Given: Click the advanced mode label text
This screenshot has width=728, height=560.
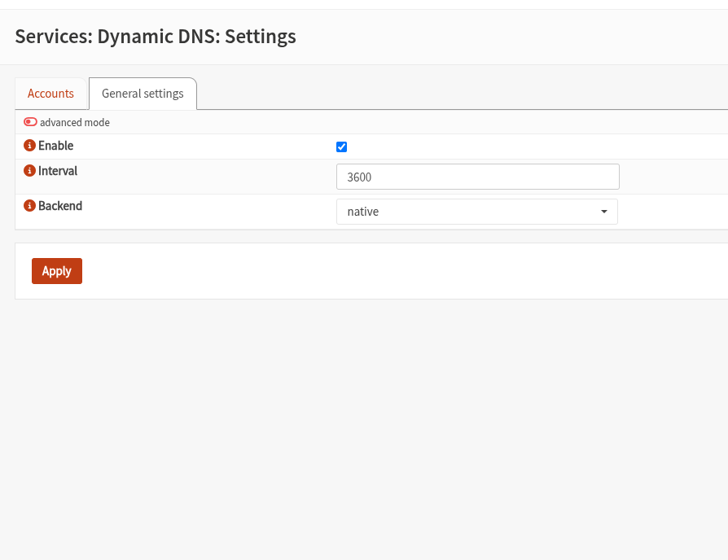Looking at the screenshot, I should coord(75,122).
